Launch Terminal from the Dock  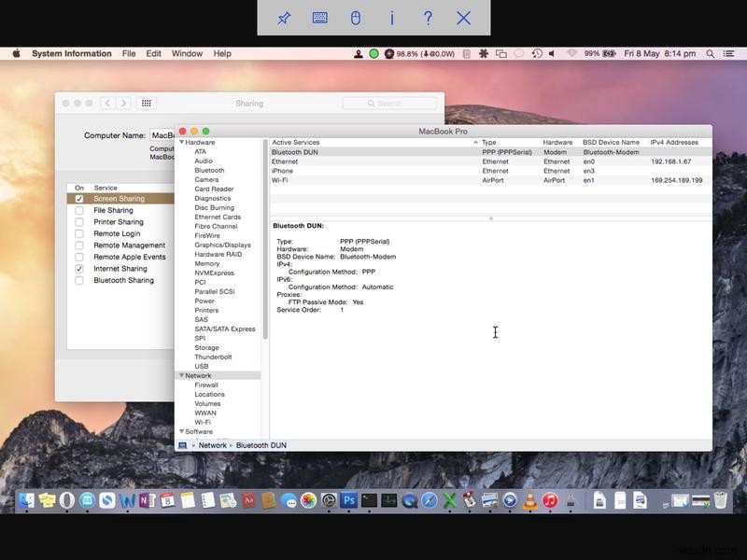click(368, 500)
